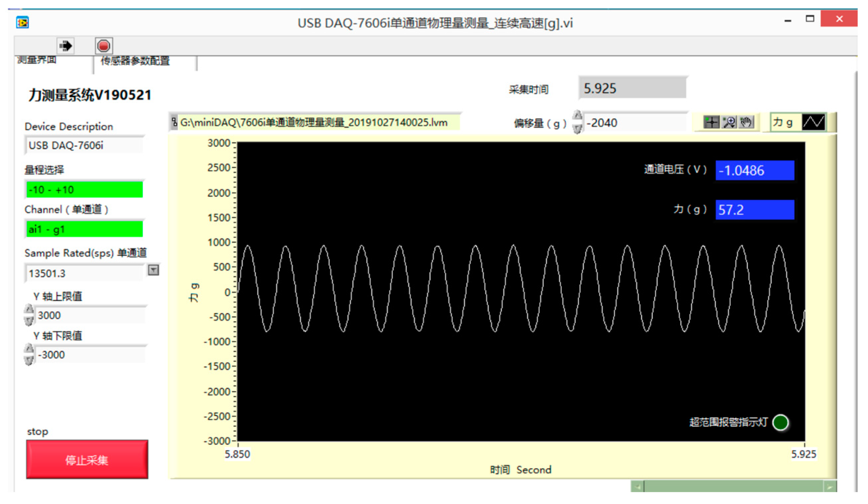
Task: Select the graph pan hand tool
Action: 746,122
